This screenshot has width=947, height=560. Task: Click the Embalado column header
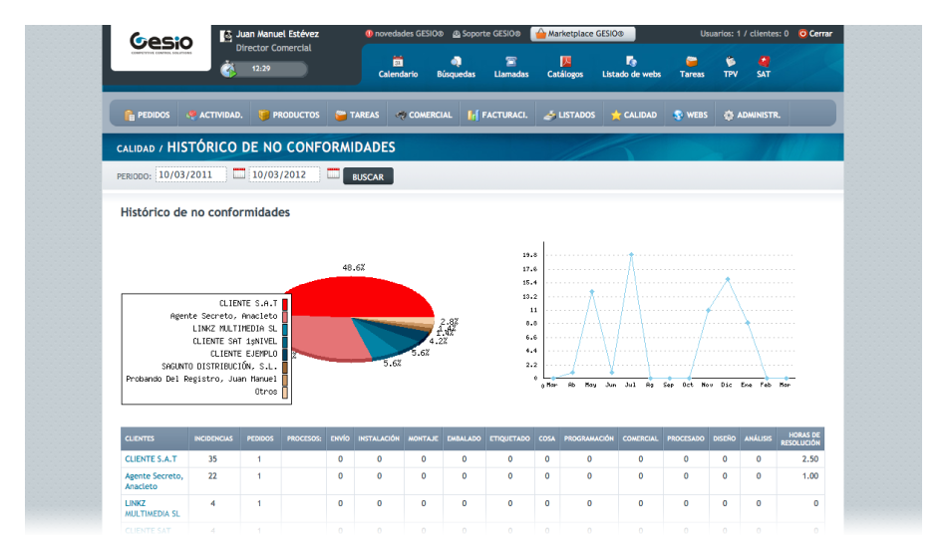464,438
